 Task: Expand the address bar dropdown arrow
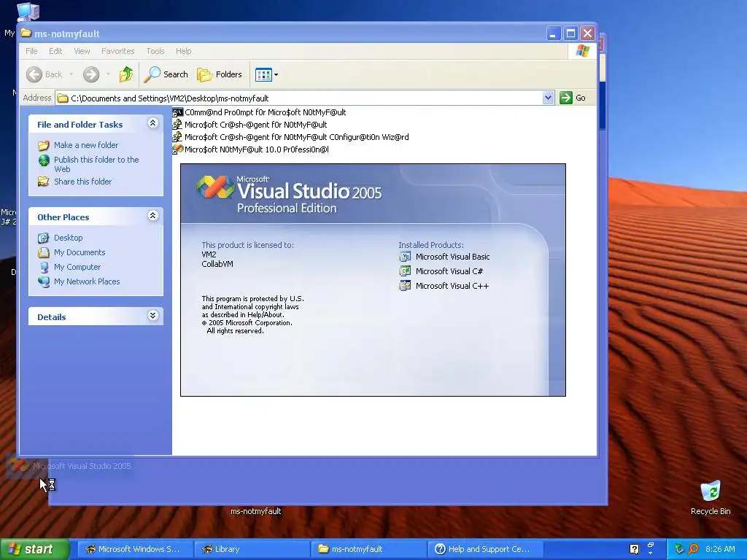(548, 98)
